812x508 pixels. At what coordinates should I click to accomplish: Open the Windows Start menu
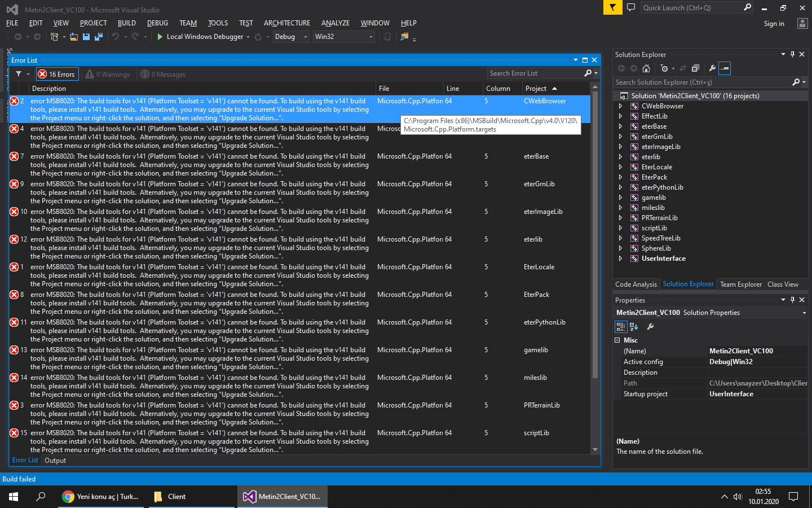pyautogui.click(x=14, y=497)
